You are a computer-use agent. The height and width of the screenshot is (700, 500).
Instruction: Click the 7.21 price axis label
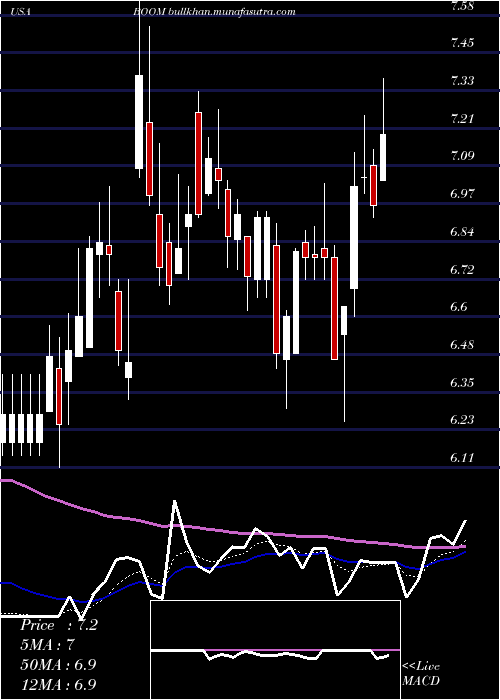pos(462,118)
